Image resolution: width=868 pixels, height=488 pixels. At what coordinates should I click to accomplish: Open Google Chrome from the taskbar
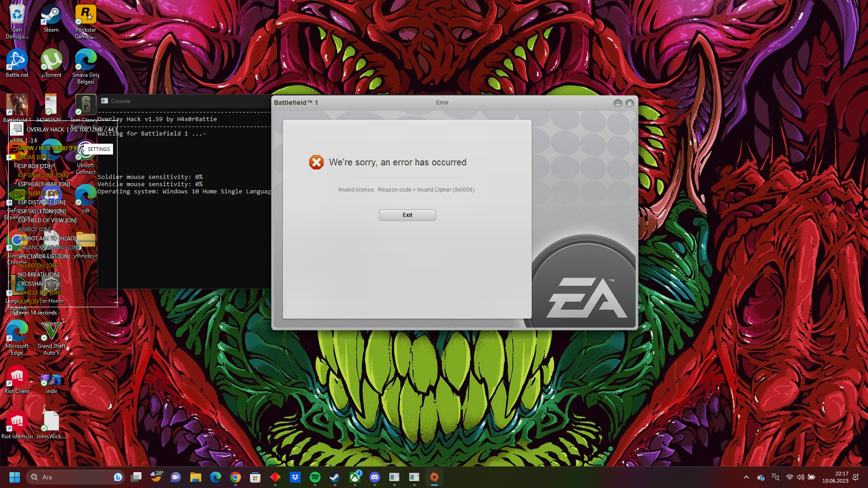click(235, 477)
